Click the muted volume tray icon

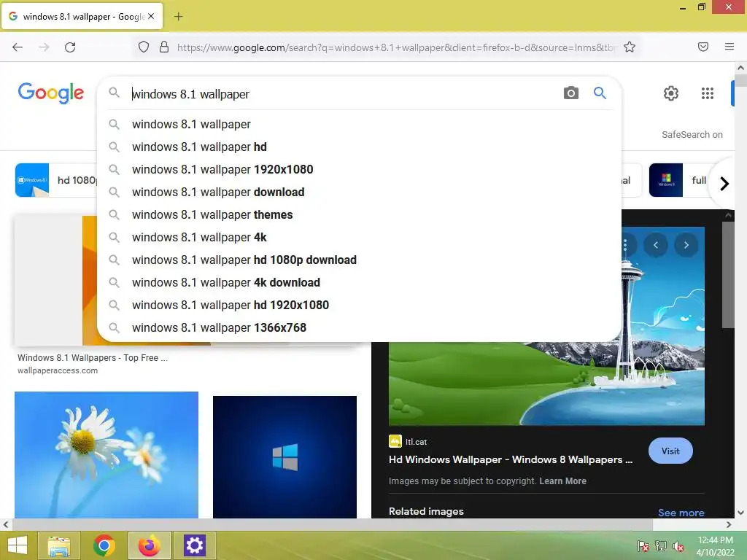coord(678,545)
